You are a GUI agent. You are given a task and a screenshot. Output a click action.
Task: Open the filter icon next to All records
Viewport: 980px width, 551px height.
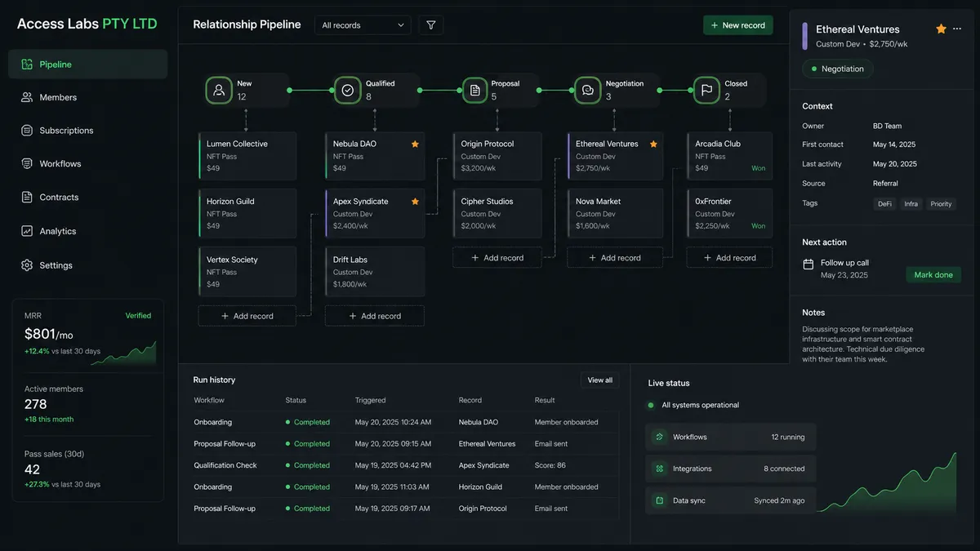tap(431, 25)
